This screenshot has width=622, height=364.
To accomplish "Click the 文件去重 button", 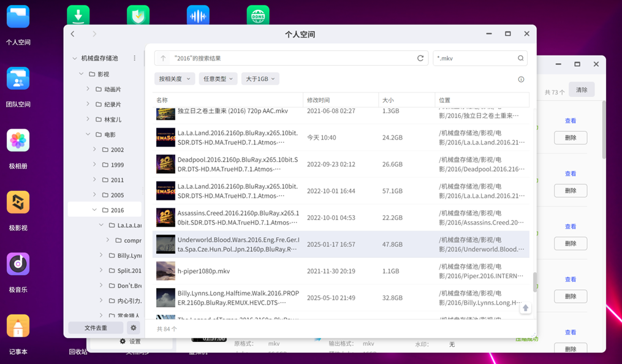I will pos(96,328).
